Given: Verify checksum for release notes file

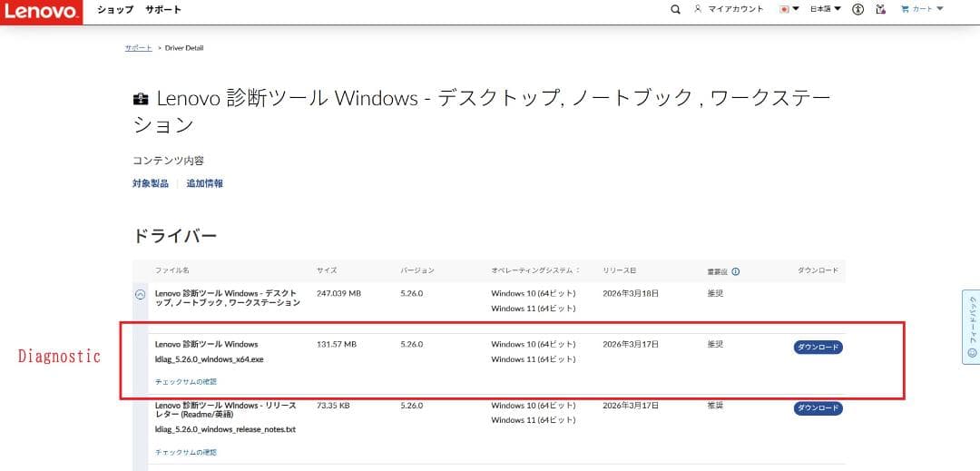Looking at the screenshot, I should 186,452.
